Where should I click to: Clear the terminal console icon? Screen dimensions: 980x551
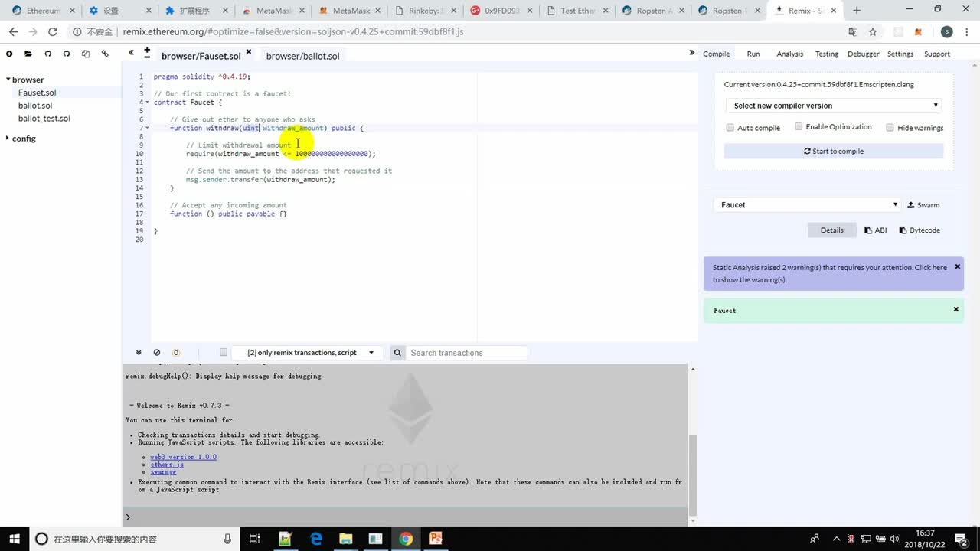point(157,353)
